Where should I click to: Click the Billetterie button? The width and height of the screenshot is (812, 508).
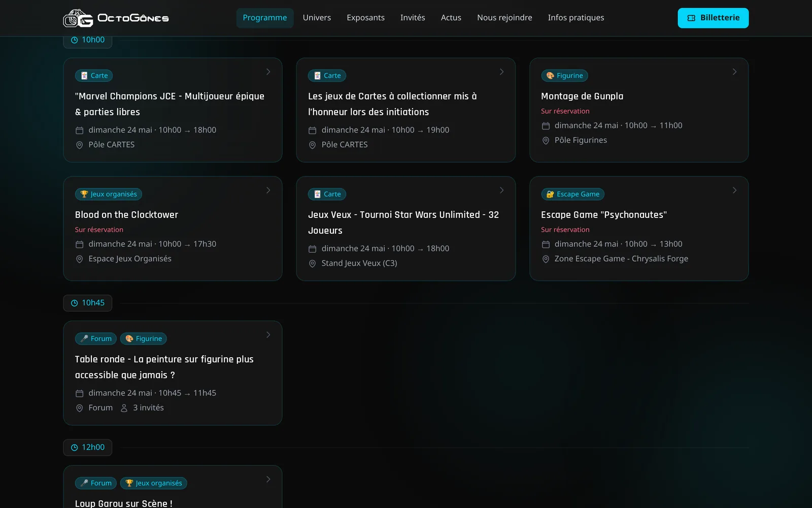tap(713, 18)
